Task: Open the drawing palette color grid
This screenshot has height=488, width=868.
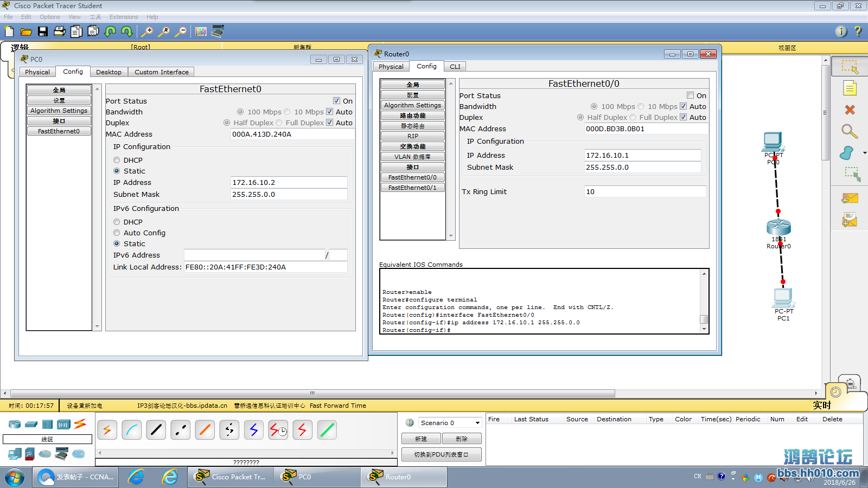Action: pyautogui.click(x=201, y=31)
